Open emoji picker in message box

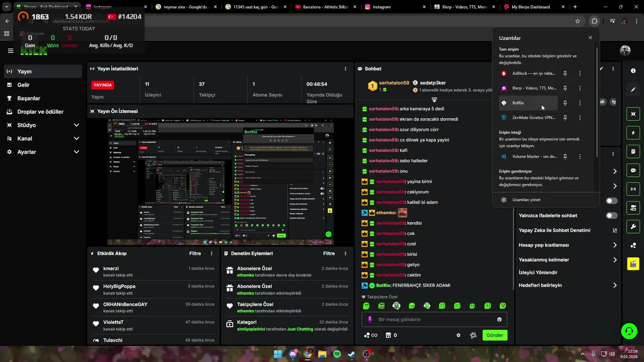click(499, 319)
